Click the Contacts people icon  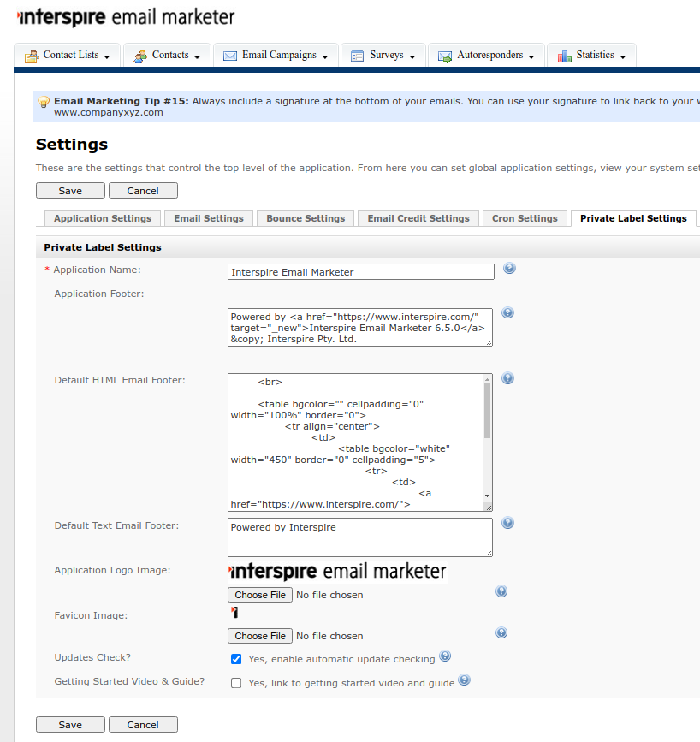[140, 56]
